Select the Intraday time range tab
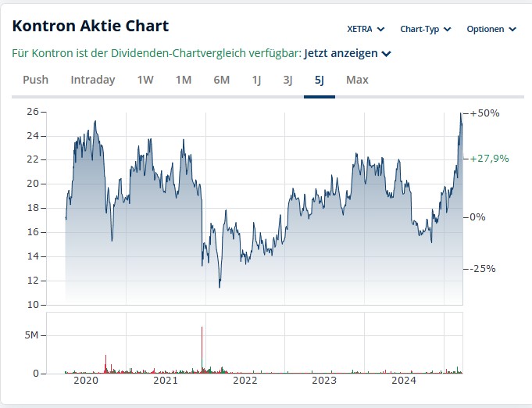Viewport: 532px width, 408px height. [x=92, y=80]
